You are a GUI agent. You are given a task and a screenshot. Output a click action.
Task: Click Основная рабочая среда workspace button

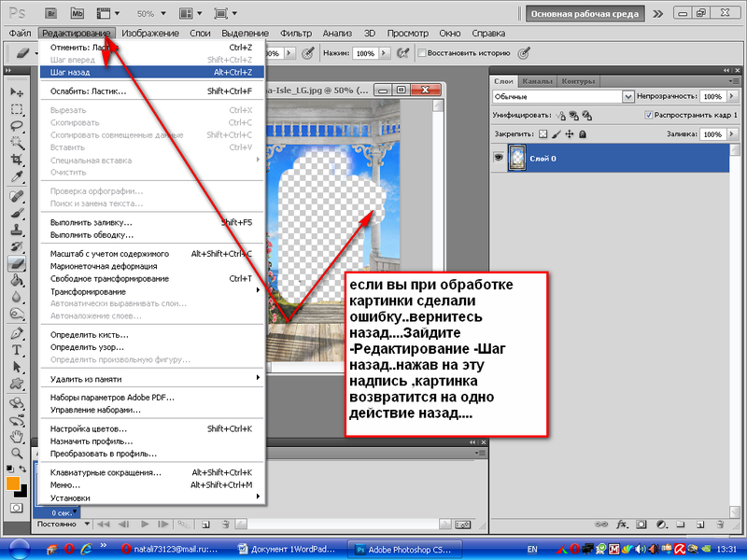585,14
